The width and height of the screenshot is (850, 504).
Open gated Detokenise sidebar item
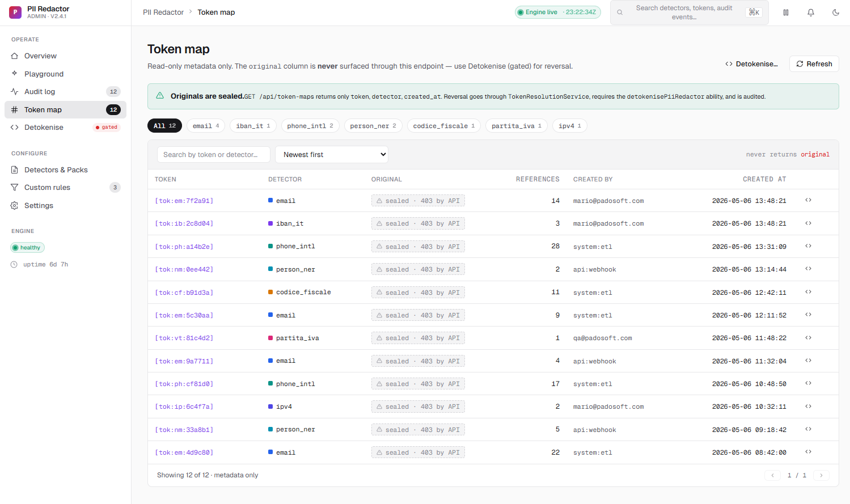[x=65, y=128]
